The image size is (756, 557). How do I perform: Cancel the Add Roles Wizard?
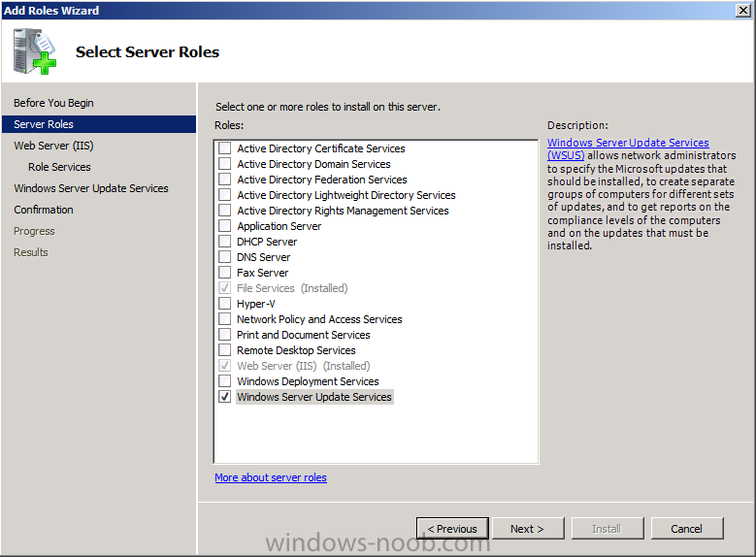tap(686, 529)
